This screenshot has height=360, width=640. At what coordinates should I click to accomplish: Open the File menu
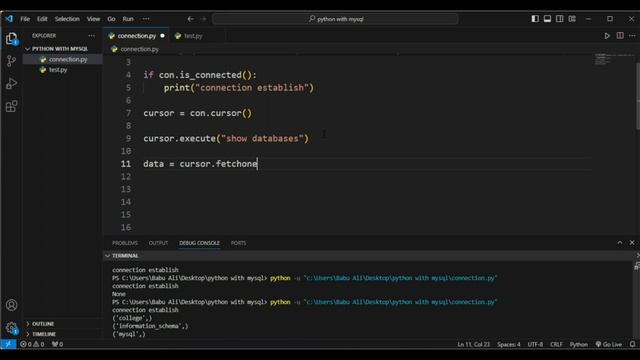point(25,19)
